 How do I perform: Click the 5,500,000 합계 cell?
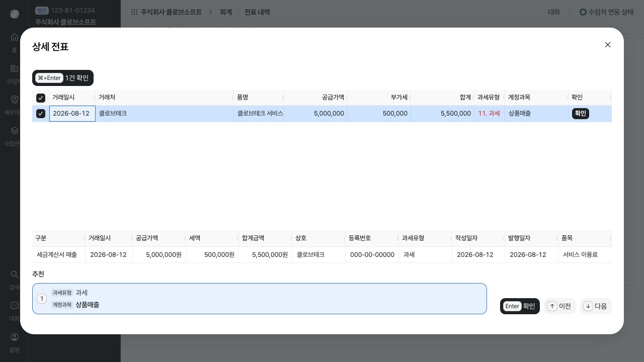tap(442, 114)
